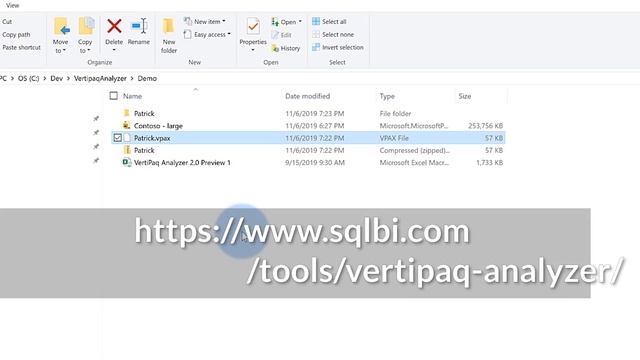
Task: Click Cut in the ribbon
Action: click(7, 22)
